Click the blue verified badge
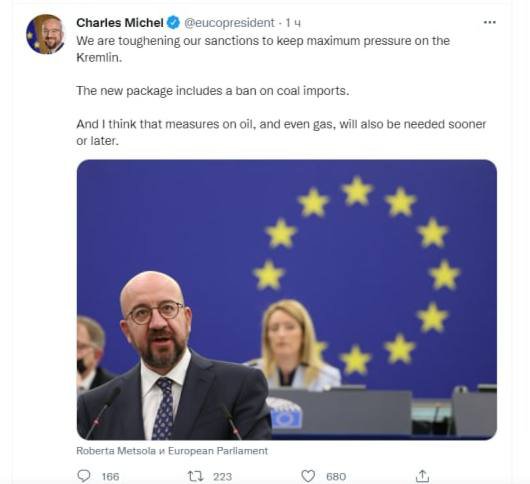 coord(173,23)
